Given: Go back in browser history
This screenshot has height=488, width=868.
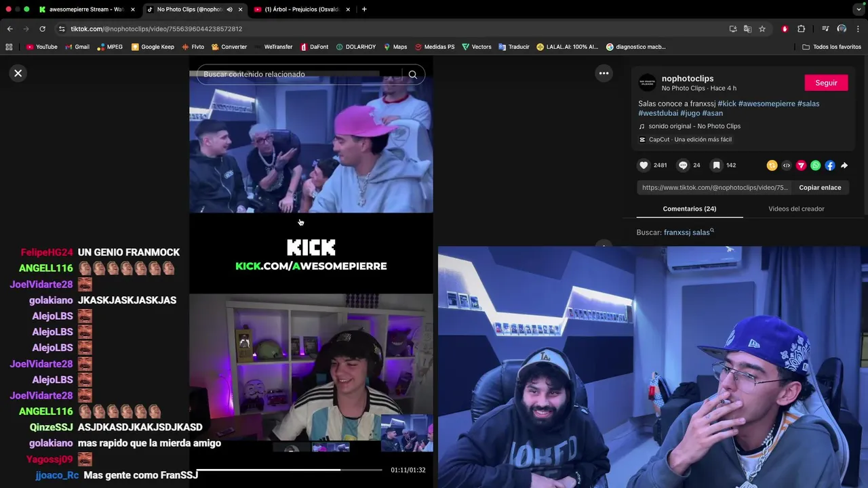Looking at the screenshot, I should click(9, 29).
